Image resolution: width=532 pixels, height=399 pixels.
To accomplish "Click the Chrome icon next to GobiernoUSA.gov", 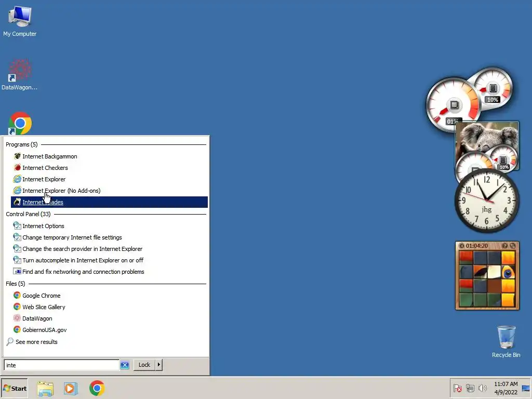I will (17, 329).
